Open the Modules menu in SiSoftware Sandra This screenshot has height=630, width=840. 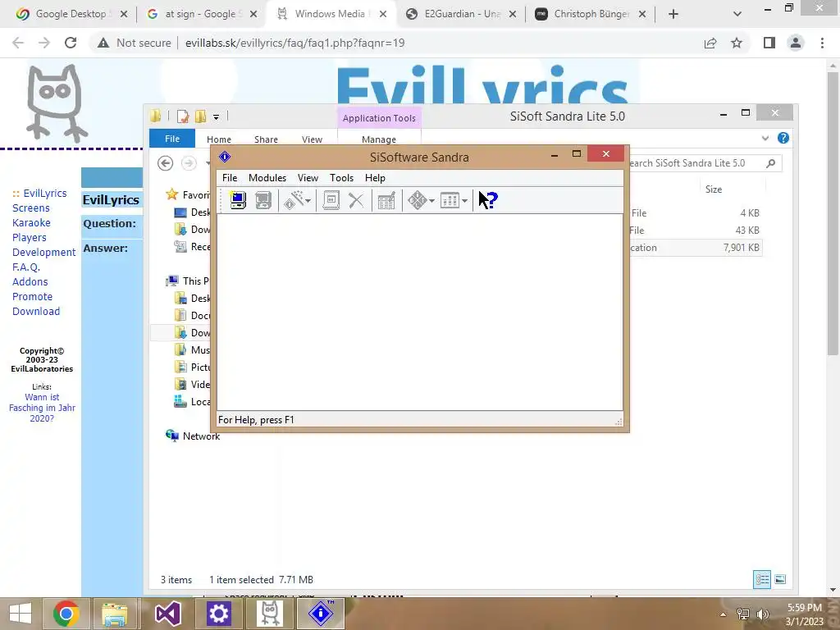[267, 178]
